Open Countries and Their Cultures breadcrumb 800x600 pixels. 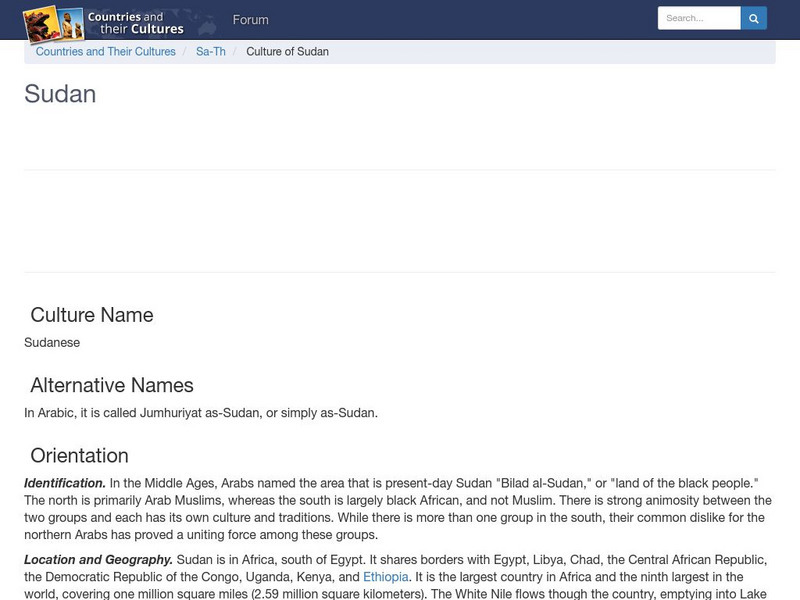106,52
